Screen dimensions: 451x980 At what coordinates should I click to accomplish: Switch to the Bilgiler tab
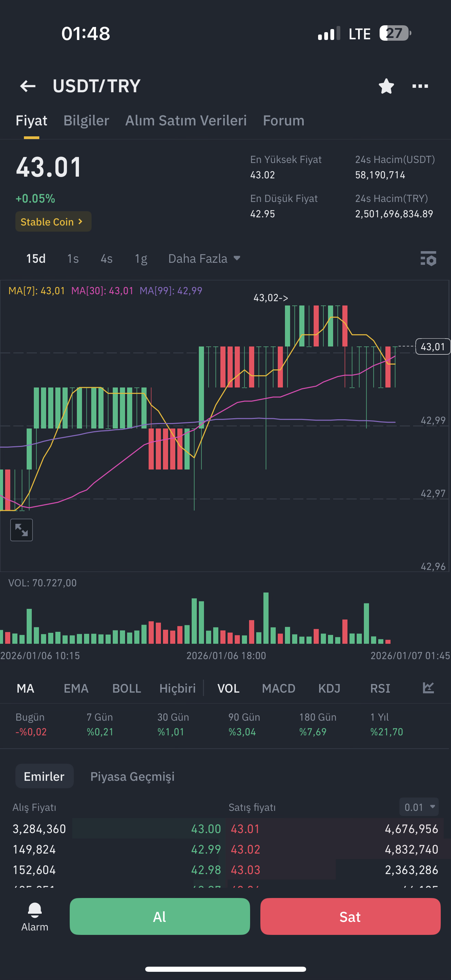point(86,121)
